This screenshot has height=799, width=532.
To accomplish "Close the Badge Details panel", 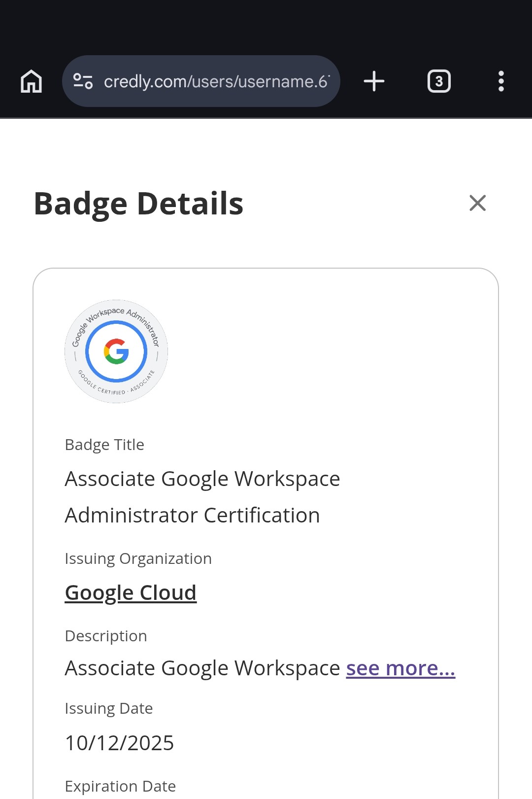I will pos(477,203).
